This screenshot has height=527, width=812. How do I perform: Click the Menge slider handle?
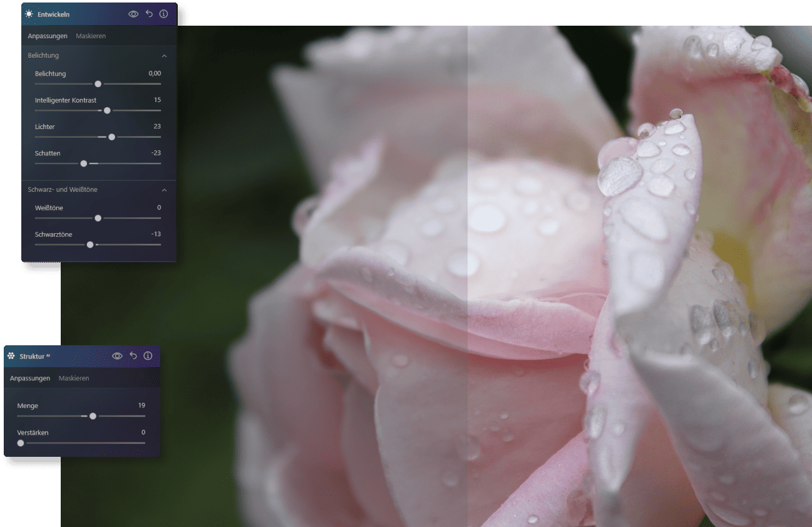(x=93, y=415)
